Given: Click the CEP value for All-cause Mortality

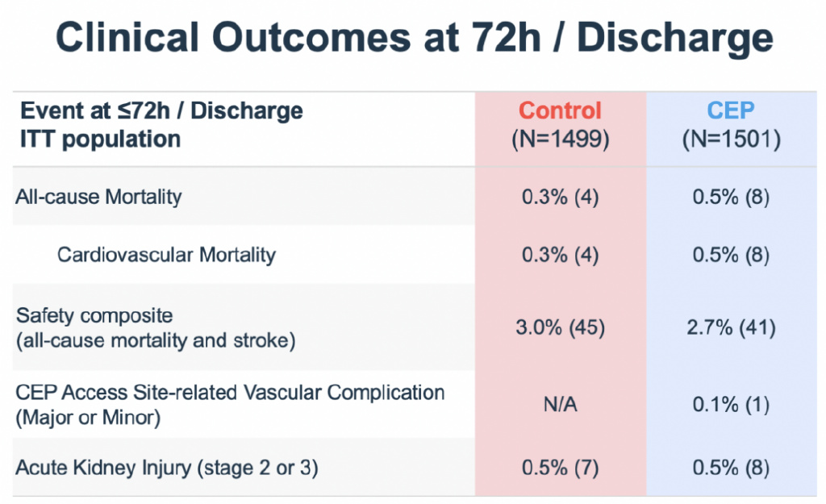Looking at the screenshot, I should click(x=731, y=197).
